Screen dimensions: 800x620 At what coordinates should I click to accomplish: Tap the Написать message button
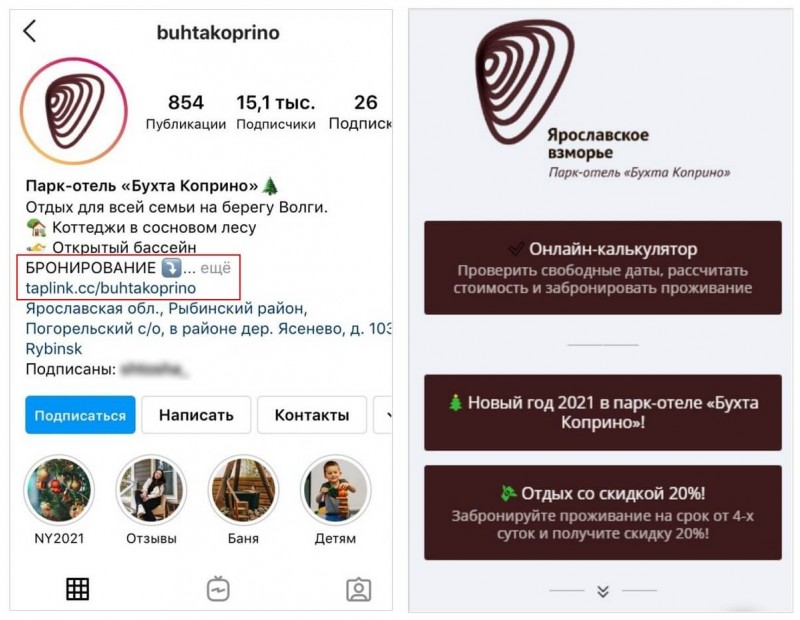[x=196, y=415]
